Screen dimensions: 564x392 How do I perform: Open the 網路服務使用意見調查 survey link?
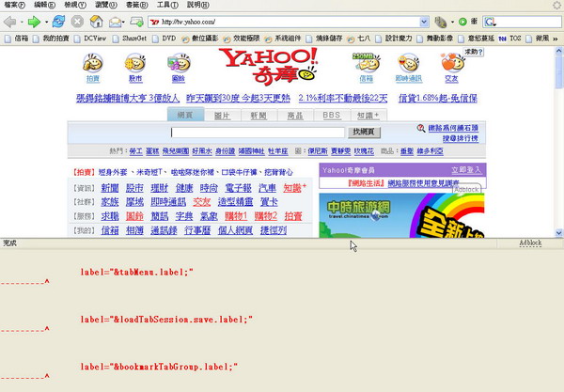pos(423,183)
